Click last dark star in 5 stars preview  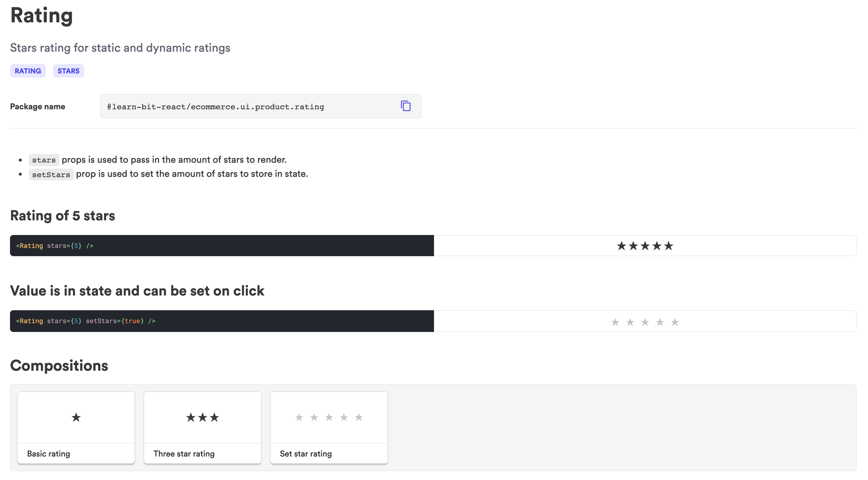click(669, 246)
